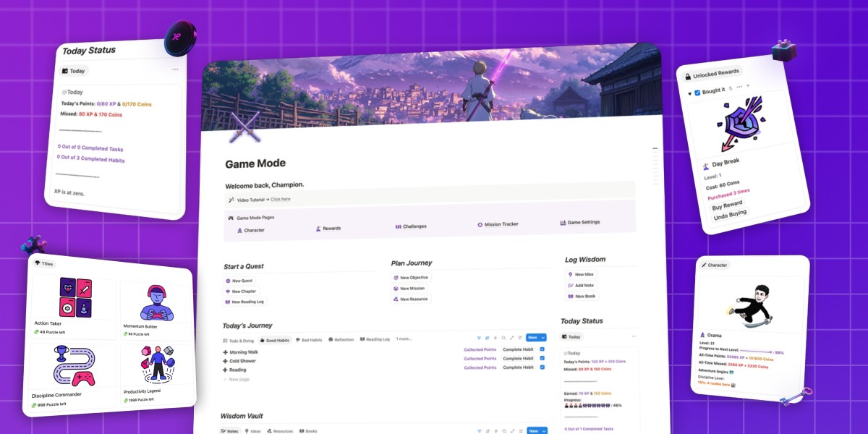The width and height of the screenshot is (868, 434).
Task: Click the sort icon in Wisdom Vault
Action: click(x=487, y=431)
